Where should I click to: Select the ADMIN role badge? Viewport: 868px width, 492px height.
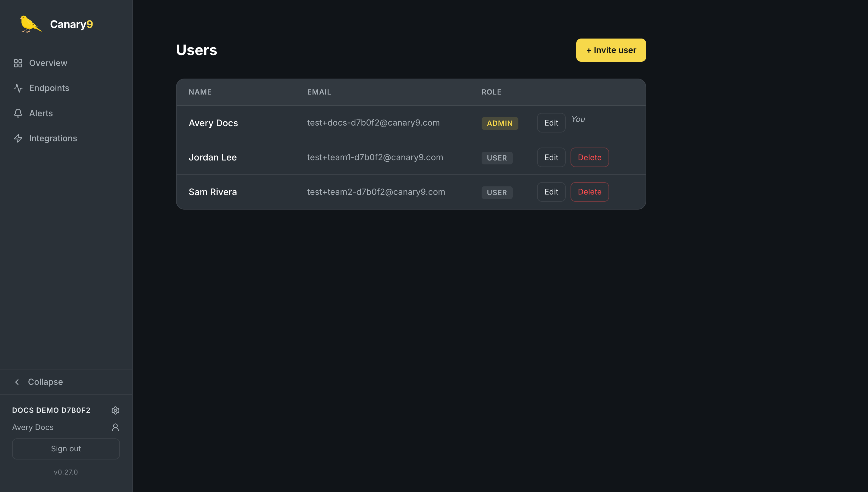[499, 123]
